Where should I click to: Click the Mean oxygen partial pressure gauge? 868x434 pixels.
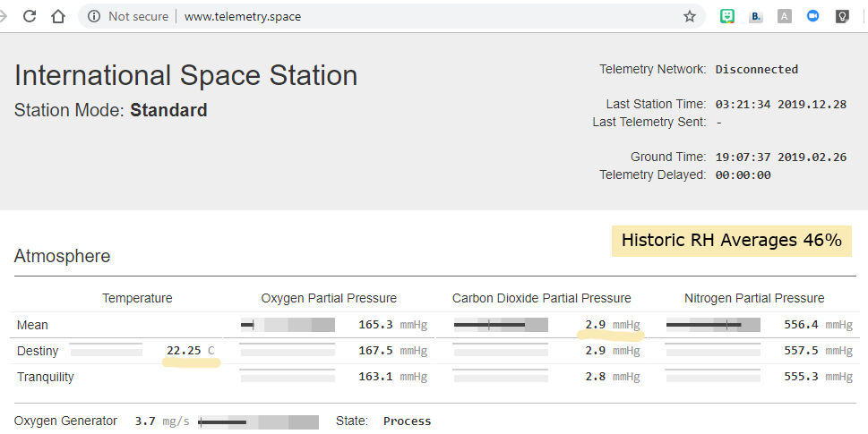[288, 325]
